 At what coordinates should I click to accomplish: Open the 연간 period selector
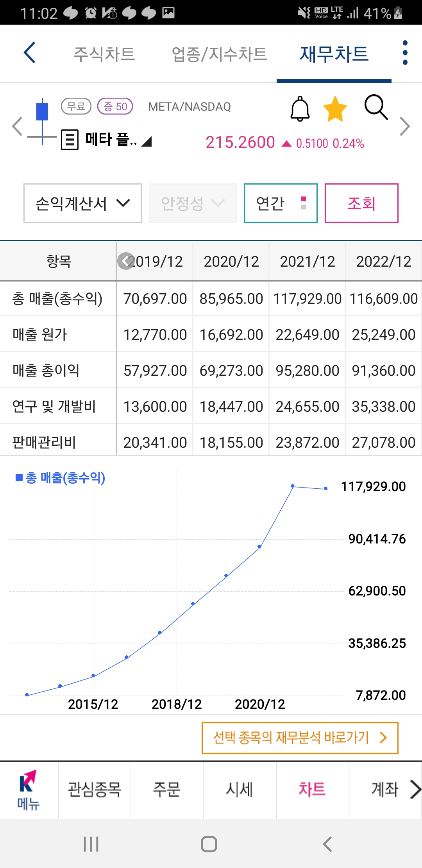click(281, 203)
